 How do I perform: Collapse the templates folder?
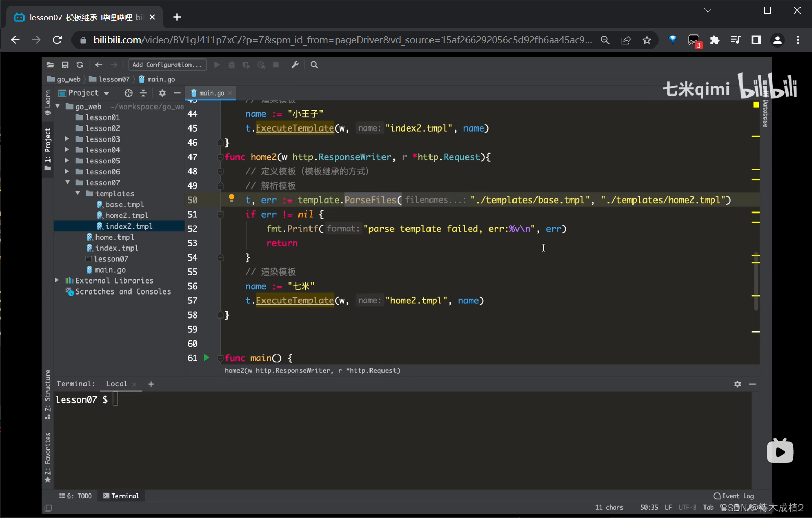(78, 193)
